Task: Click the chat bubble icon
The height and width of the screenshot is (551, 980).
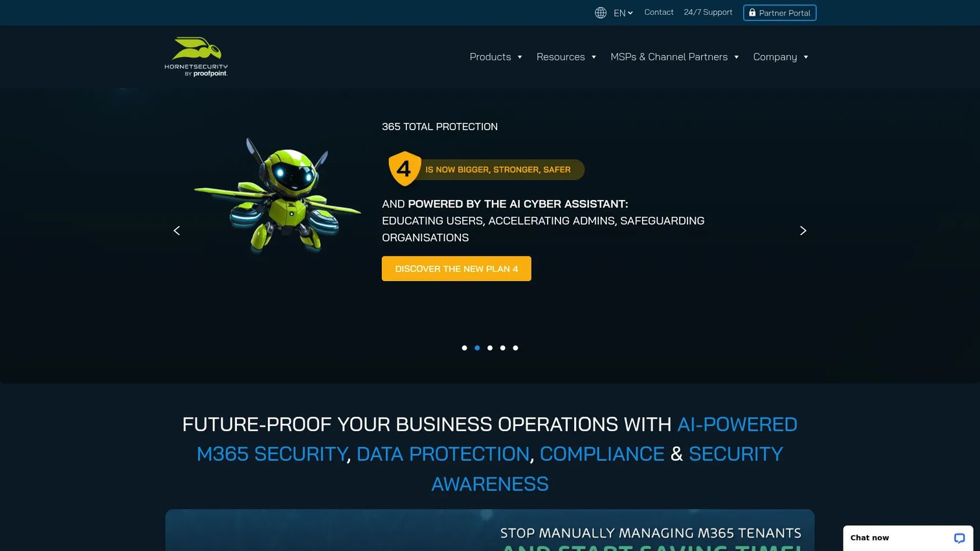Action: pyautogui.click(x=959, y=538)
